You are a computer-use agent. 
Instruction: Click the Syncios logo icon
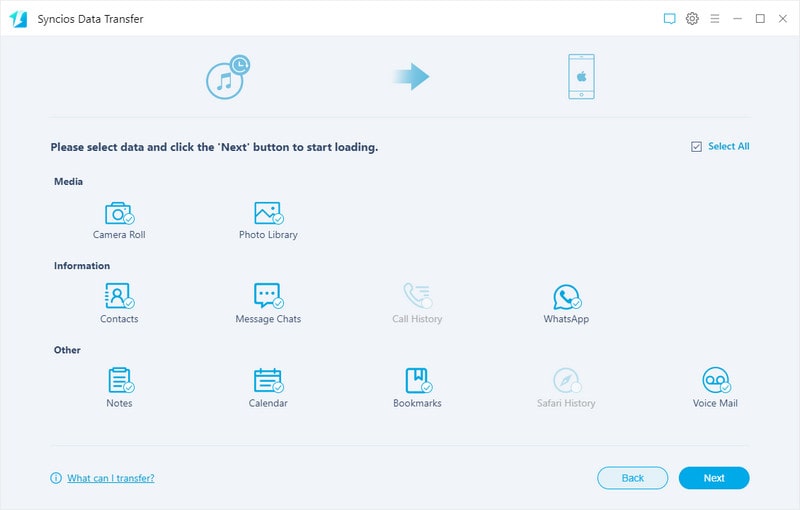[18, 19]
